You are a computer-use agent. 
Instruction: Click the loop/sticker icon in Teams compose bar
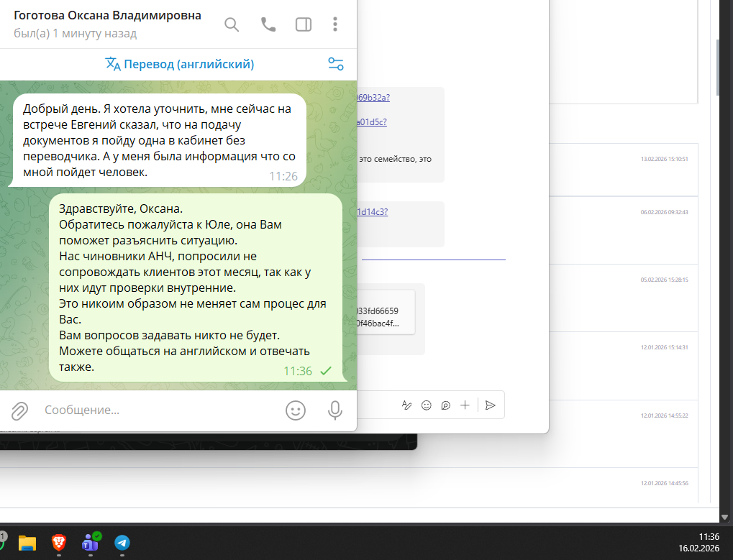(445, 405)
